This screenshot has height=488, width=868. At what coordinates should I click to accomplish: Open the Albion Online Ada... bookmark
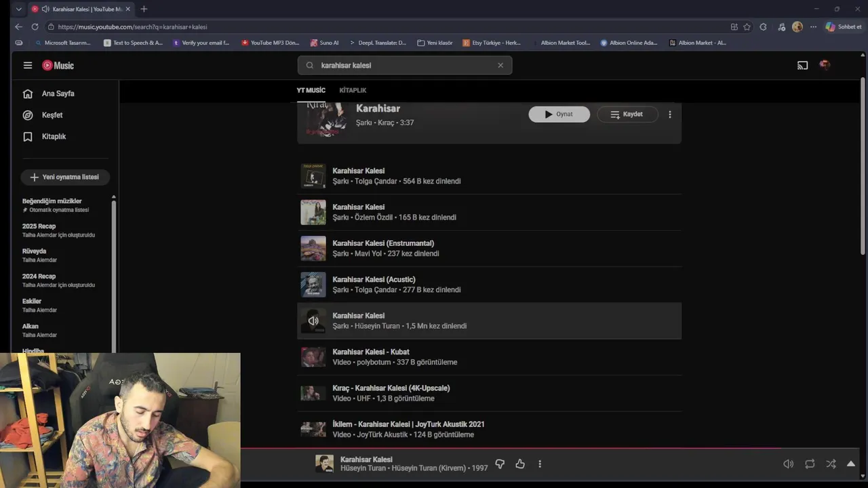pyautogui.click(x=629, y=43)
